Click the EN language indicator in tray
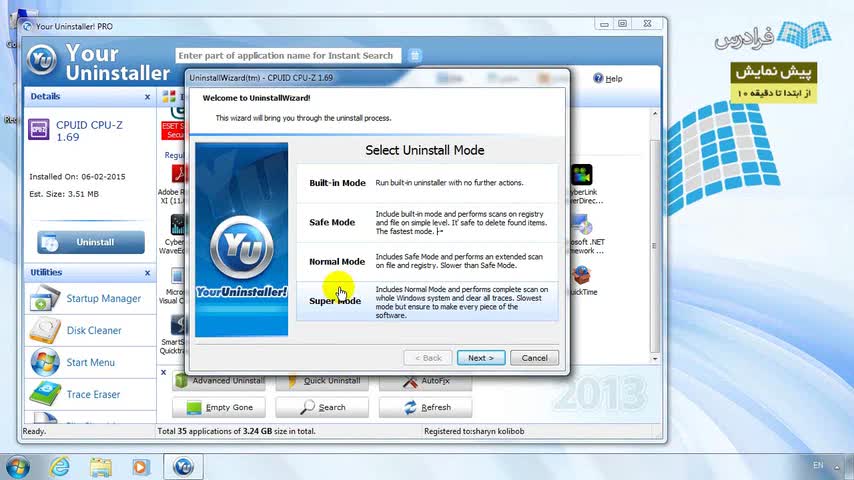The width and height of the screenshot is (854, 480). pyautogui.click(x=818, y=465)
